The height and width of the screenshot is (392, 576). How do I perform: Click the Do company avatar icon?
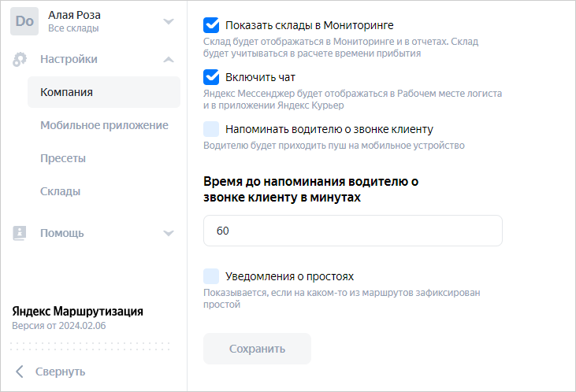pos(24,21)
